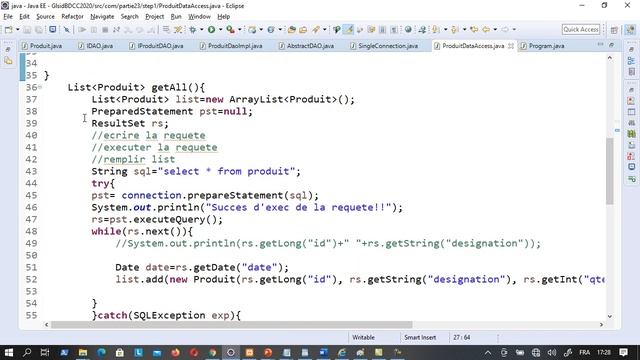Click the Search flashlight icon

coord(316,30)
